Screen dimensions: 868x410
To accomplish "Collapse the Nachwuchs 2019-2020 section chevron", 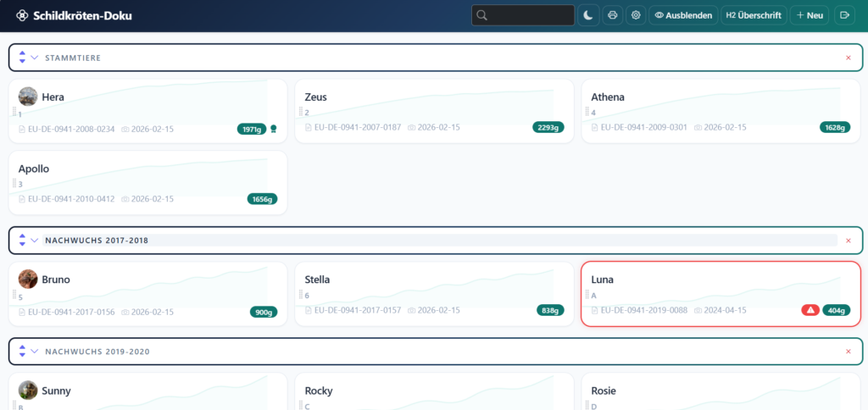I will (x=35, y=351).
